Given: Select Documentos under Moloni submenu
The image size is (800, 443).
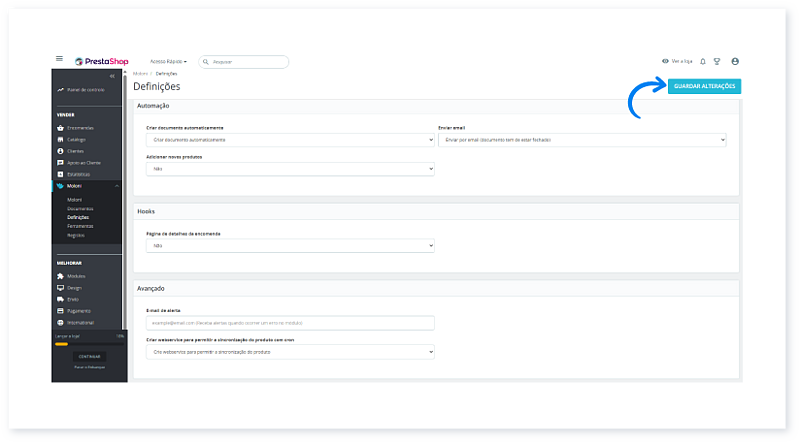Looking at the screenshot, I should (x=80, y=208).
